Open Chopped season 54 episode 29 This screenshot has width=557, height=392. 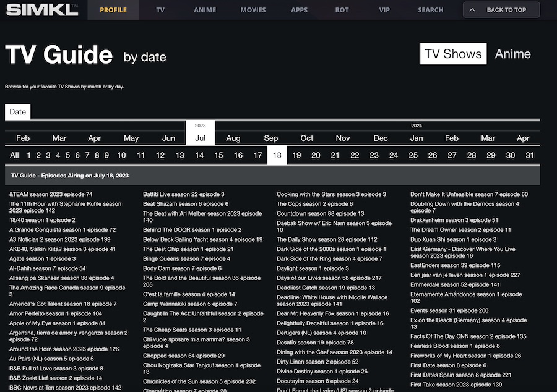[184, 356]
